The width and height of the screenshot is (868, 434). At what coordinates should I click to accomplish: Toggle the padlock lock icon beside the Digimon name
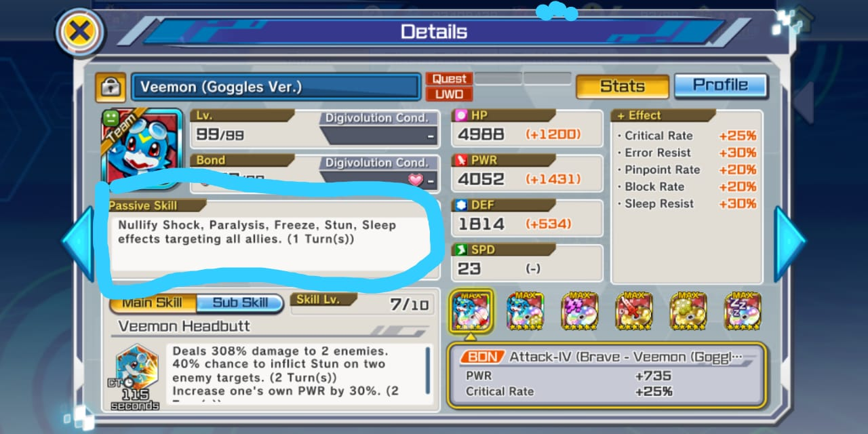click(x=110, y=86)
